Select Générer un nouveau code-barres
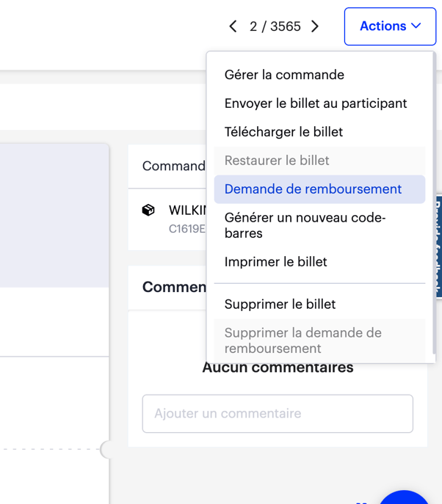The height and width of the screenshot is (504, 442). (319, 225)
